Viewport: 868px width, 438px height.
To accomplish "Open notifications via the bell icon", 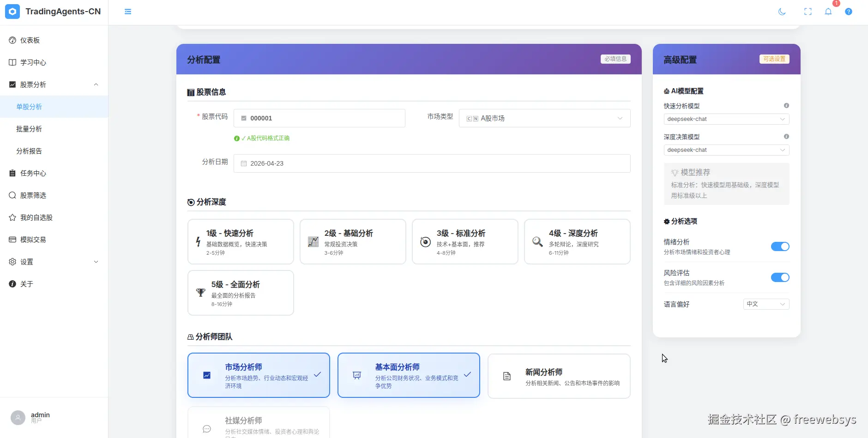I will (829, 12).
